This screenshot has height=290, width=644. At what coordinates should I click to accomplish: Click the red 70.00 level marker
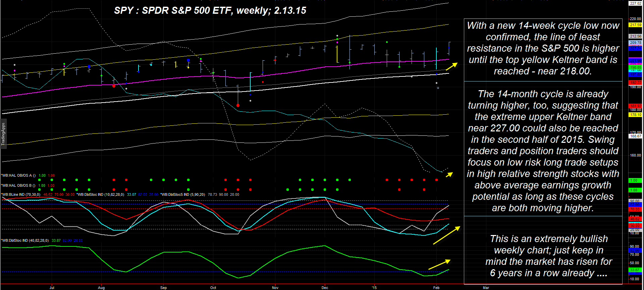click(x=635, y=209)
